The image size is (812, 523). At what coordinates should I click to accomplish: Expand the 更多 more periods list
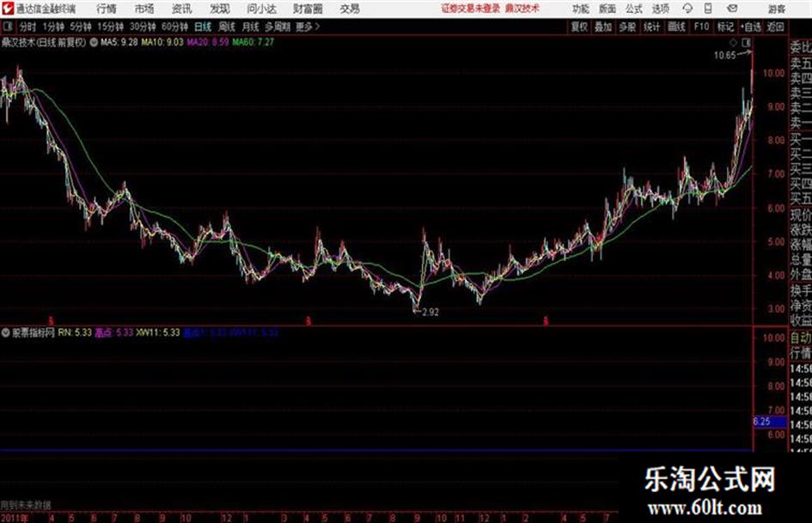[x=308, y=27]
